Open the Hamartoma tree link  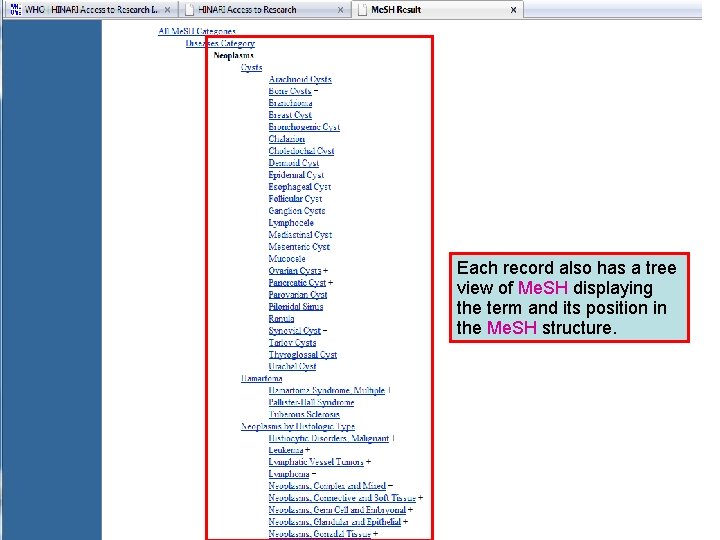[261, 378]
